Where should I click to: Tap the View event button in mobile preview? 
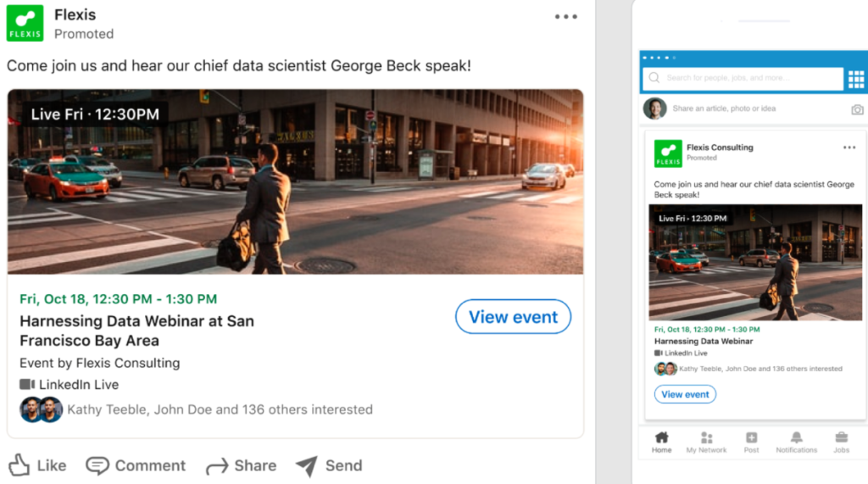click(x=685, y=394)
